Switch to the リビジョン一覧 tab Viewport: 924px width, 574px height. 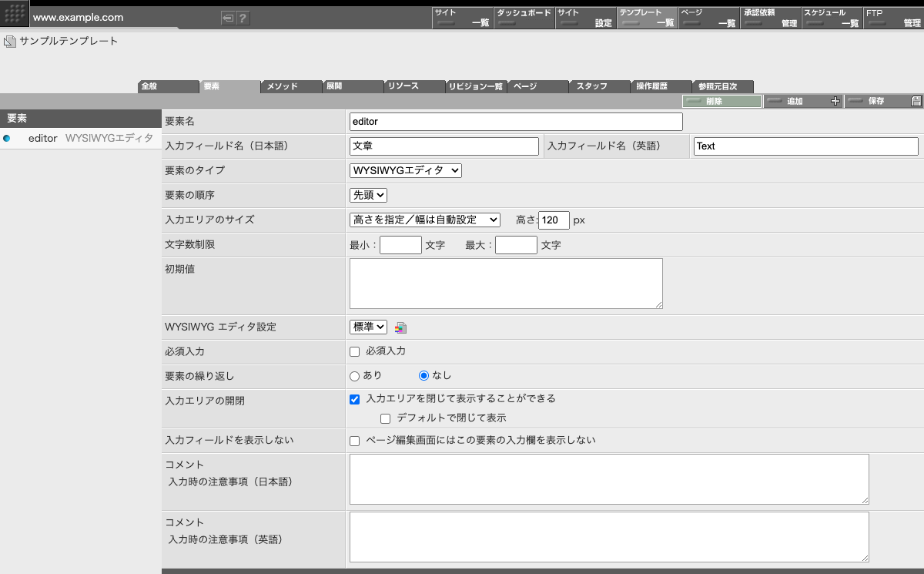pyautogui.click(x=476, y=86)
